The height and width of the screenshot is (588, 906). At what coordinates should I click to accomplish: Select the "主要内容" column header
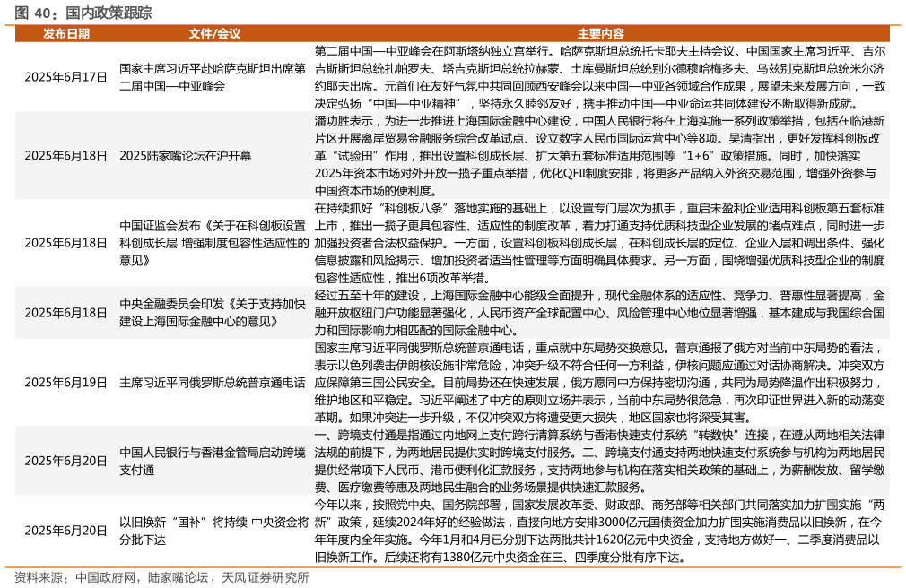[599, 34]
